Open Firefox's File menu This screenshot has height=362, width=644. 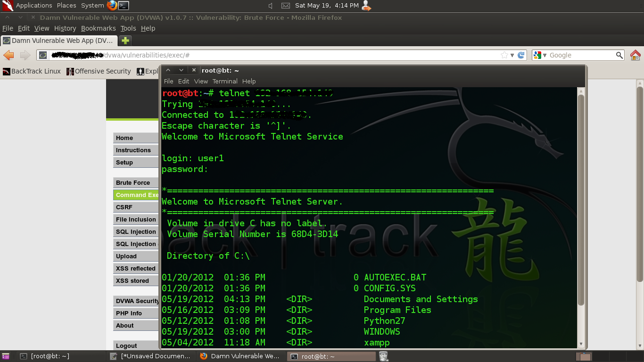point(8,28)
